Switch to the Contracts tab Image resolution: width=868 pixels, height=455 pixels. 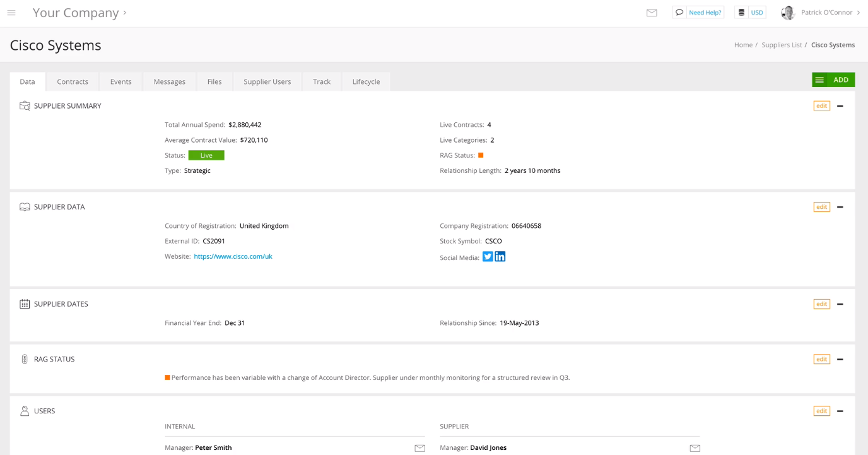73,81
